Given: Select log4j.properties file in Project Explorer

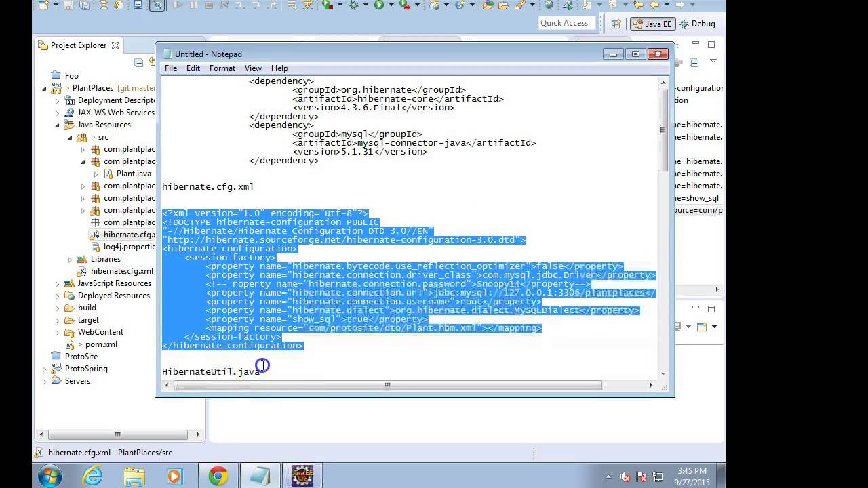Looking at the screenshot, I should (129, 247).
